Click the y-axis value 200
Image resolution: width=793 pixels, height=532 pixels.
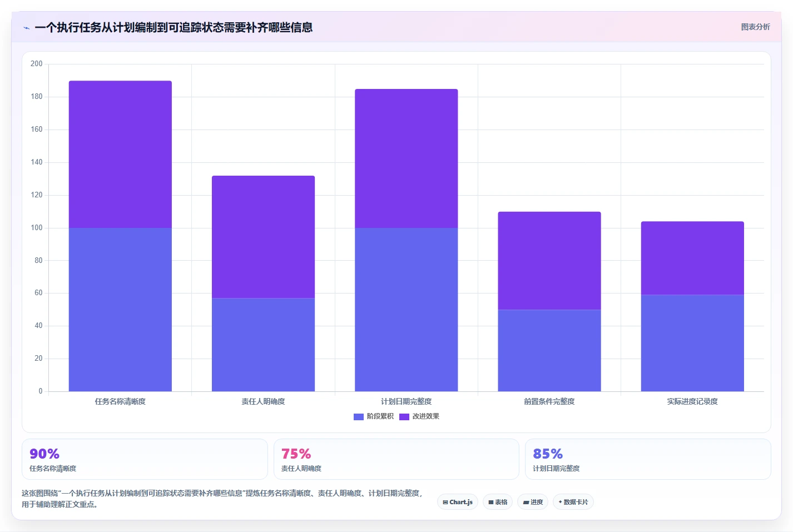pyautogui.click(x=37, y=64)
